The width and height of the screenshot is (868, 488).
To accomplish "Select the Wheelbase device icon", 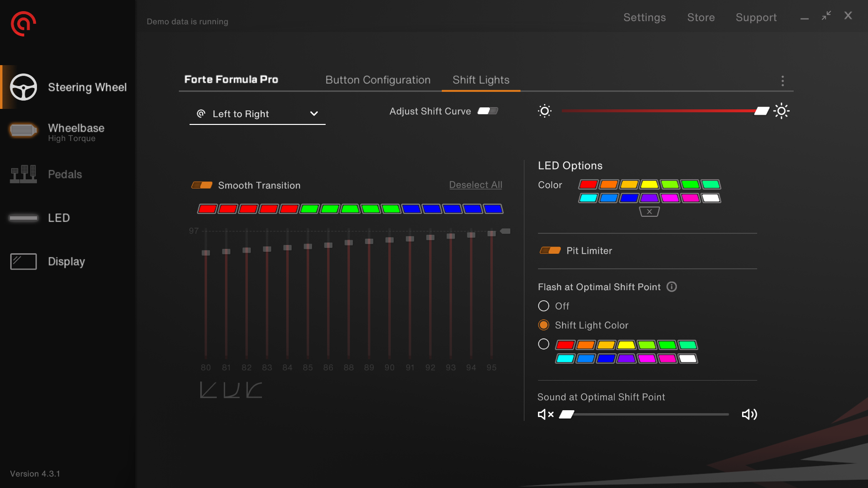I will [23, 130].
